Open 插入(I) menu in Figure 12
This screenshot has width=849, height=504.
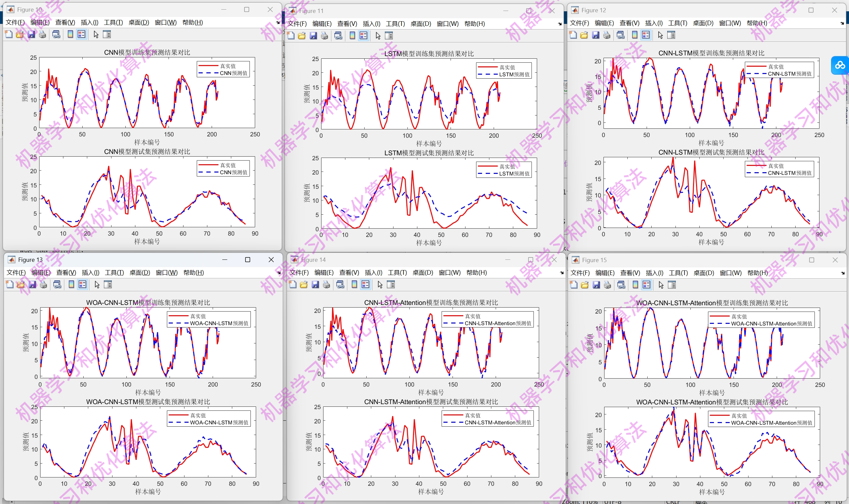click(x=654, y=23)
